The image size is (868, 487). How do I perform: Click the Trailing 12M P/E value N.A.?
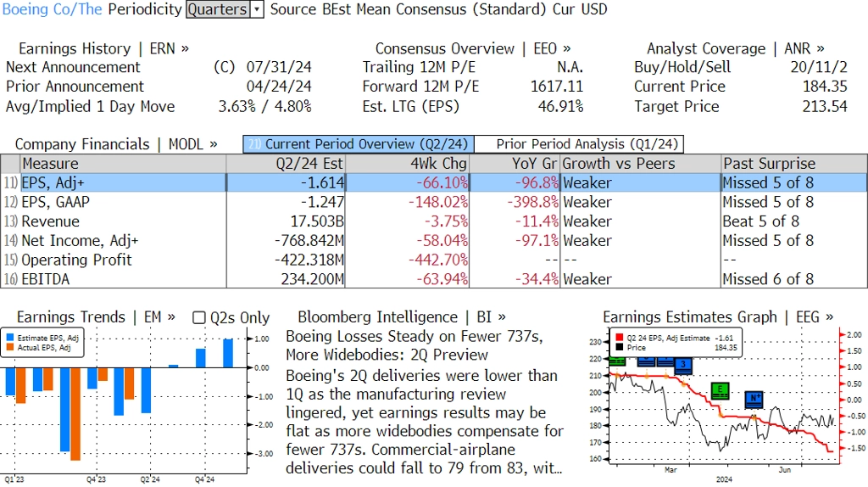[x=570, y=68]
